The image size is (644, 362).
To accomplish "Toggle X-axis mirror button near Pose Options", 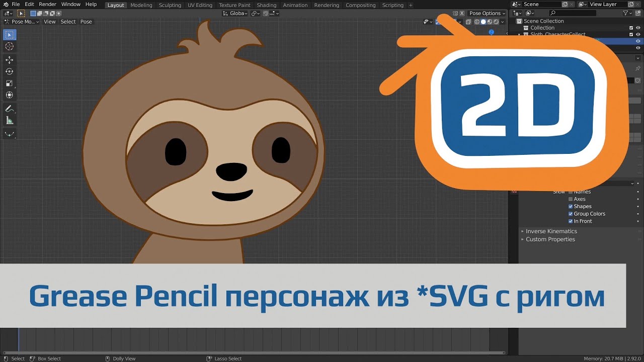I will pos(462,14).
